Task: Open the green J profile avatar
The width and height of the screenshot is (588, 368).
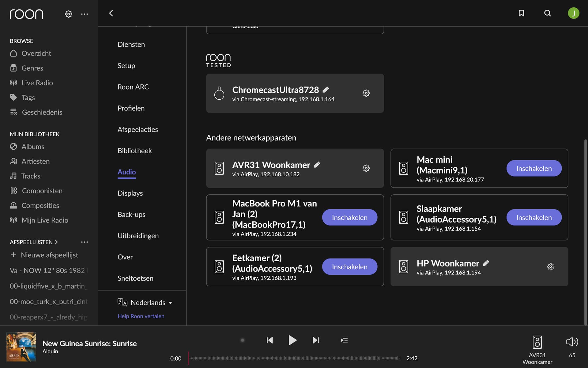Action: click(x=574, y=13)
